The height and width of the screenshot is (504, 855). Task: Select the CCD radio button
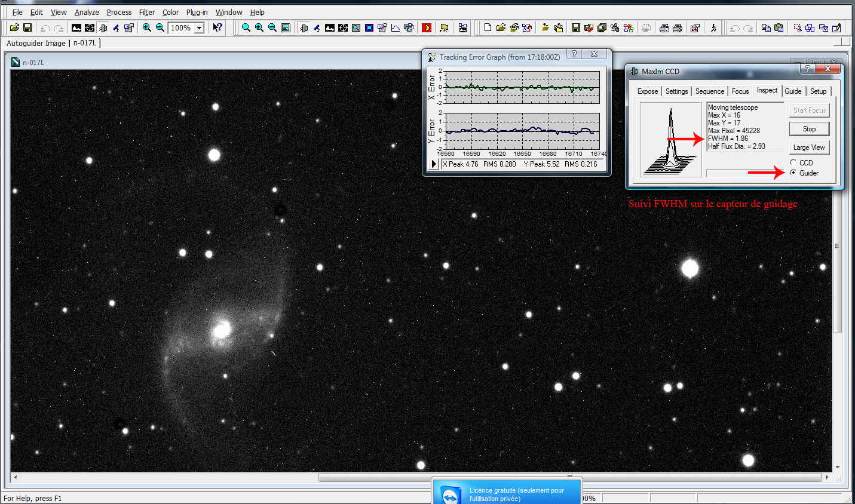pyautogui.click(x=793, y=162)
